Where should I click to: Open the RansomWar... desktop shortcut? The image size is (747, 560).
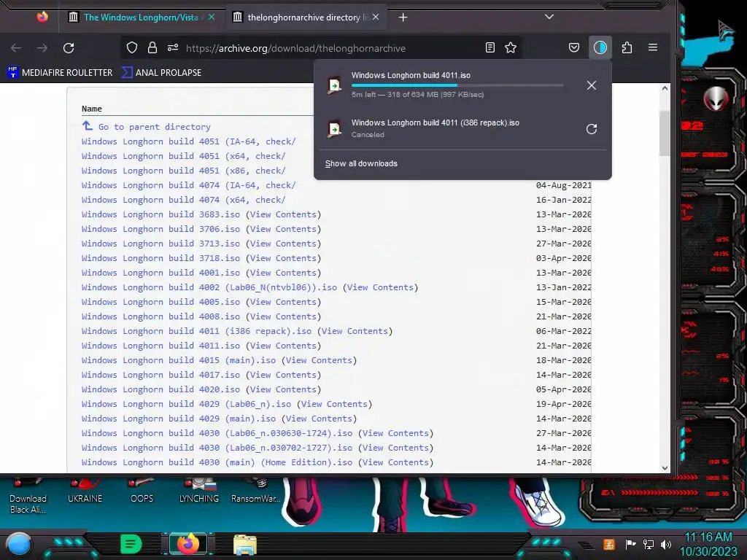pos(256,492)
